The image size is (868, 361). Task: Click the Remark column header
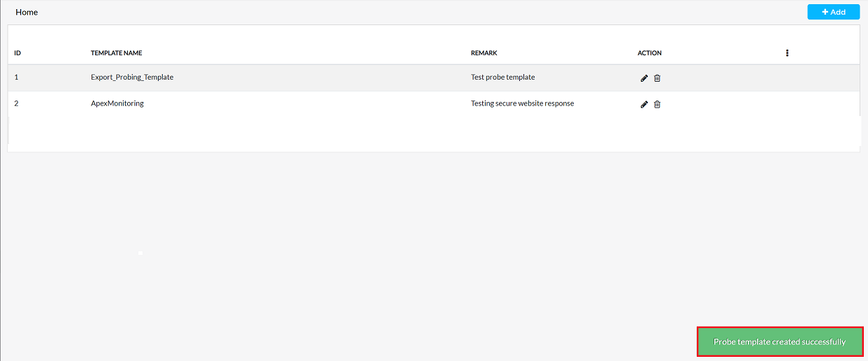tap(484, 53)
